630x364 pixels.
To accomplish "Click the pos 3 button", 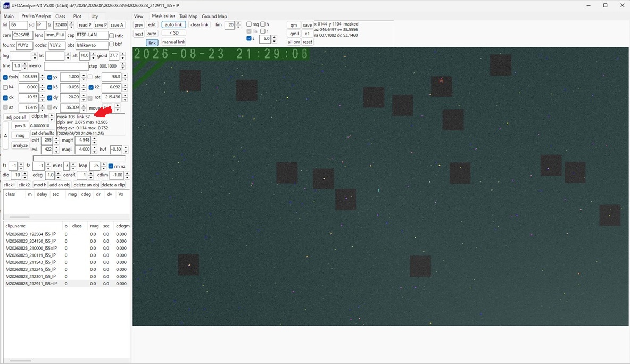I will point(20,126).
